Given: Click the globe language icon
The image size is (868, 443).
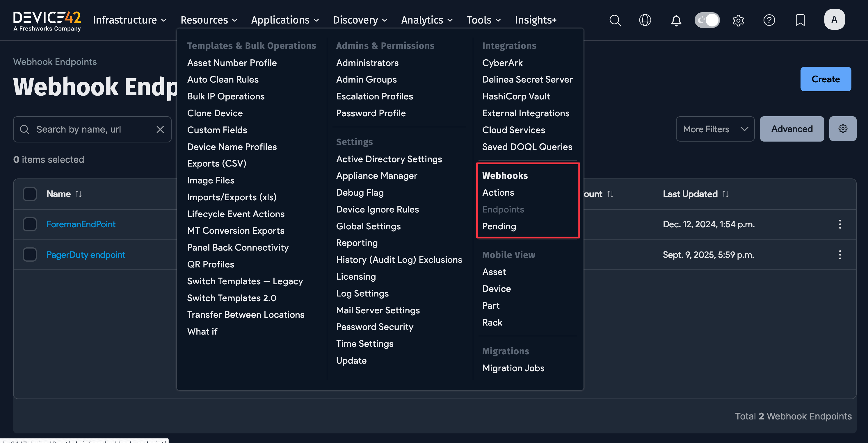Looking at the screenshot, I should pyautogui.click(x=645, y=20).
